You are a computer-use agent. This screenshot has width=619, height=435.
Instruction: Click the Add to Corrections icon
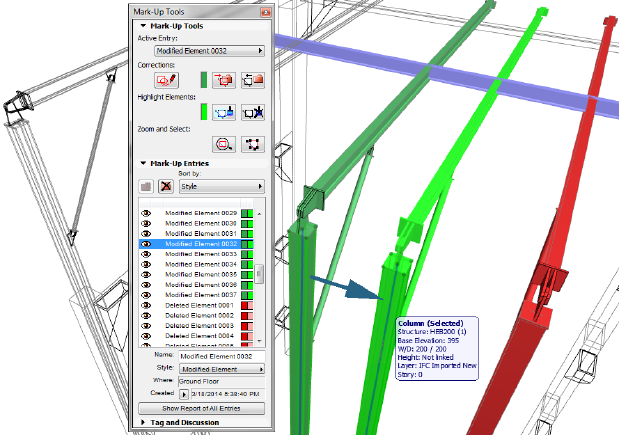pyautogui.click(x=224, y=79)
